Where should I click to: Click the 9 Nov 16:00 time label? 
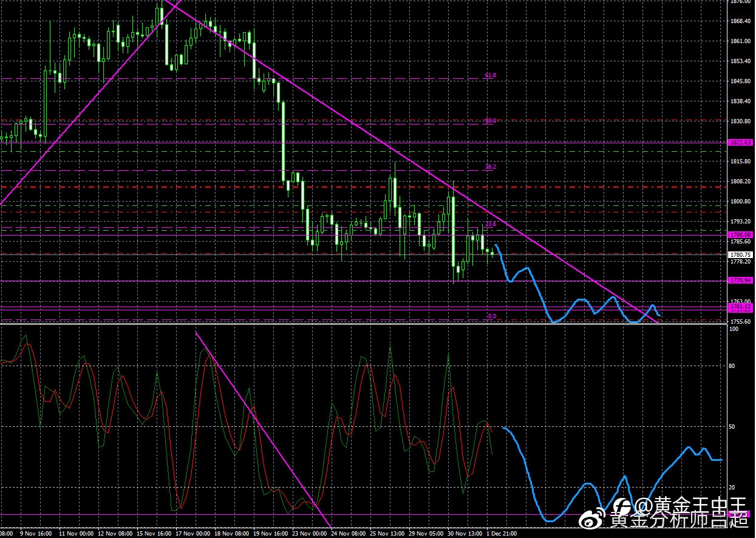pyautogui.click(x=36, y=534)
